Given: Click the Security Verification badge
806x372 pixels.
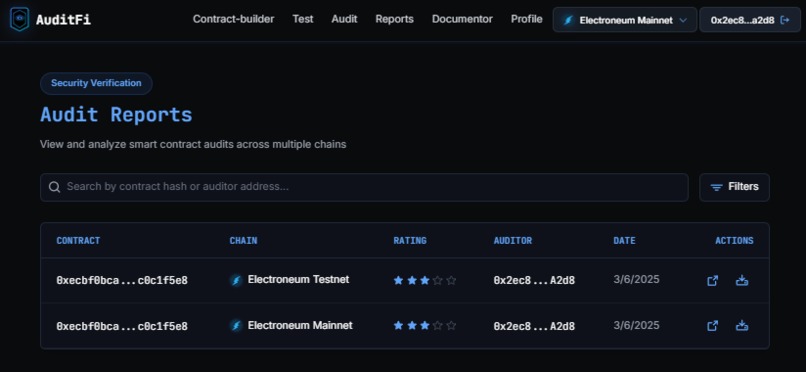Looking at the screenshot, I should 96,83.
